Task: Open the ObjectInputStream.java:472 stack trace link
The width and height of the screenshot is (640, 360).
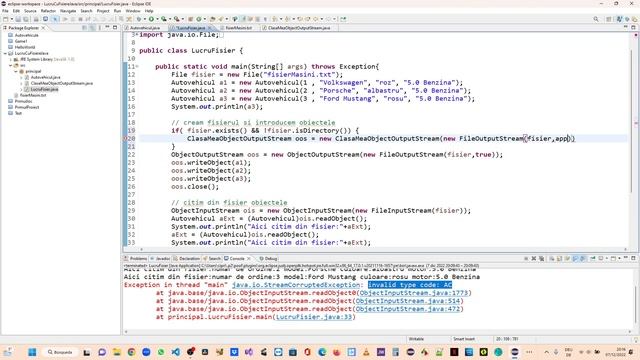Action: tap(408, 309)
